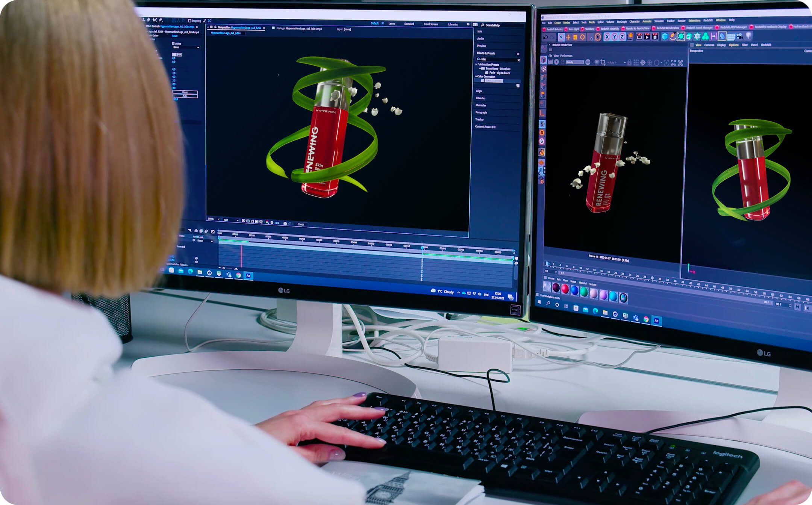Screen dimensions: 812x505
Task: Switch to the Small Screen workspace in After Effects
Action: 431,24
